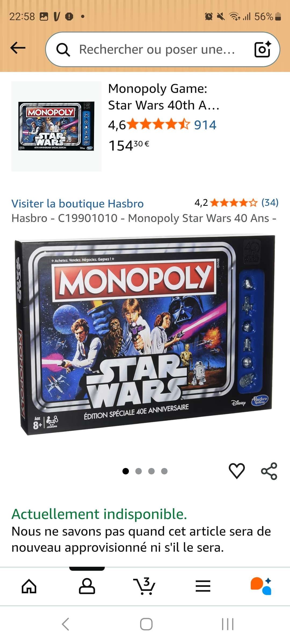This screenshot has height=644, width=290.
Task: Select the fourth image carousel dot
Action: click(x=164, y=471)
